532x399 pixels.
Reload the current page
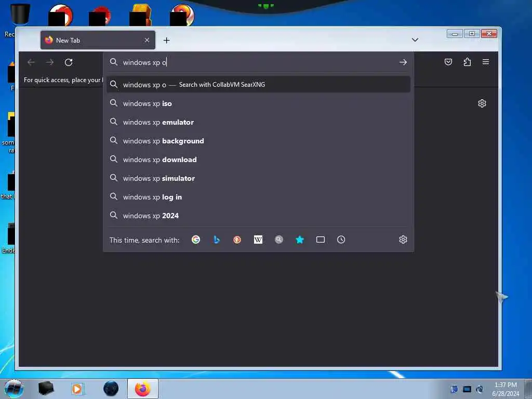(69, 62)
